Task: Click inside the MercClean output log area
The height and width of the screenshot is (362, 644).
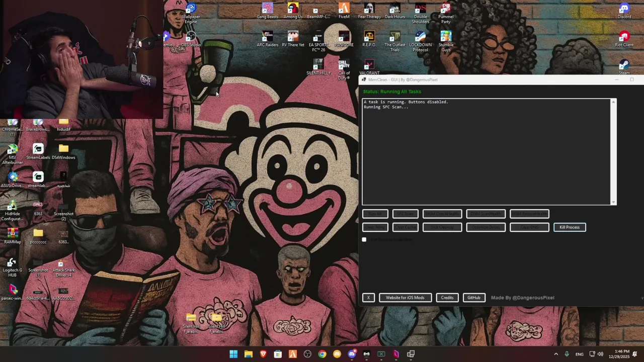Action: coord(487,152)
